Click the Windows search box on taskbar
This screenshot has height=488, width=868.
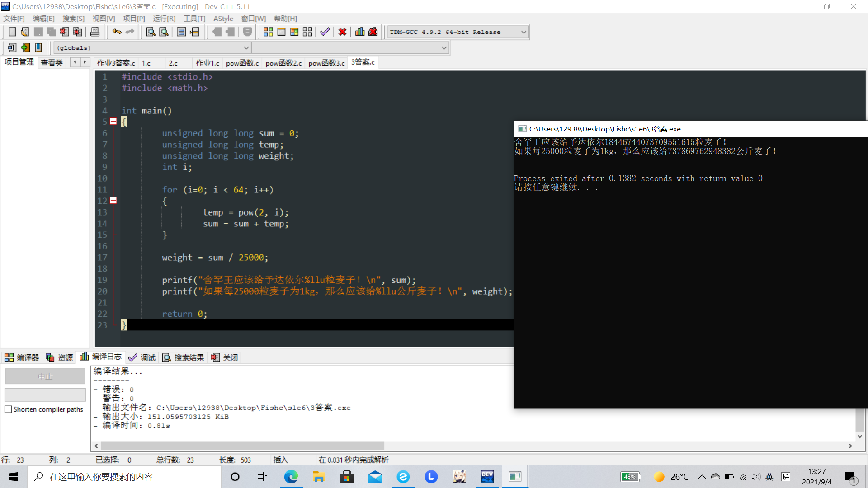click(125, 477)
